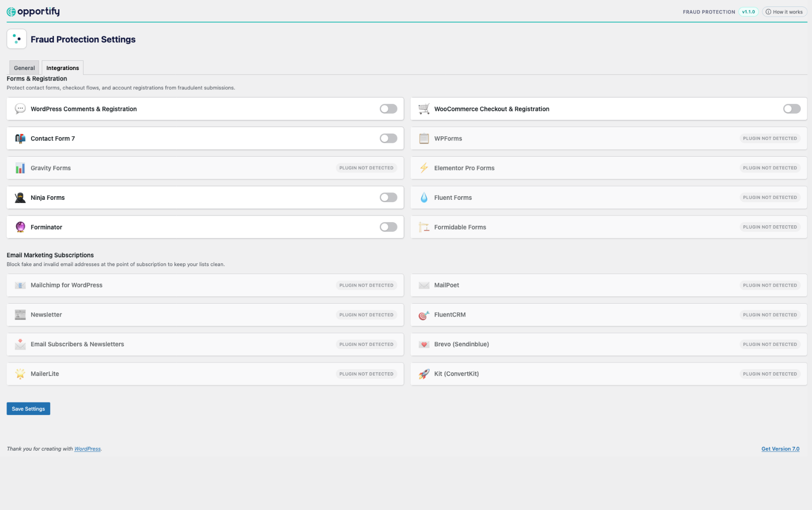Click the Forminator label

coord(46,227)
